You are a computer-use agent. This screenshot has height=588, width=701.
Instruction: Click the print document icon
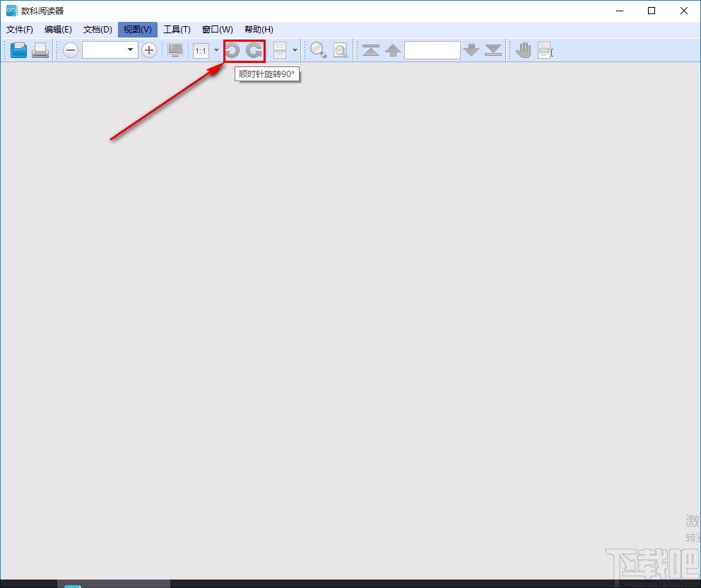coord(40,50)
